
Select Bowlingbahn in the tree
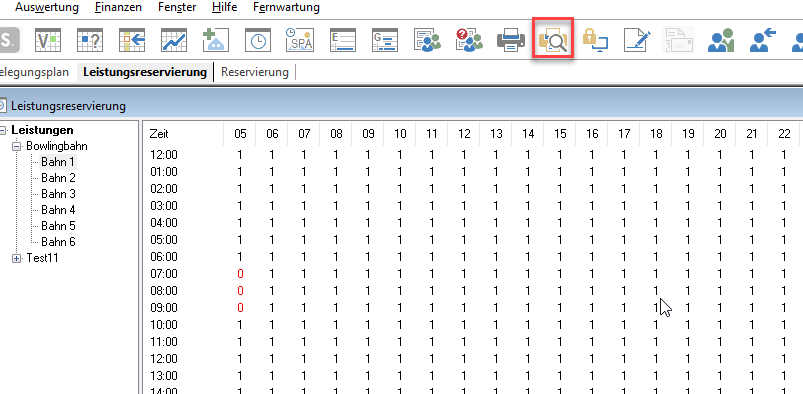click(x=56, y=146)
